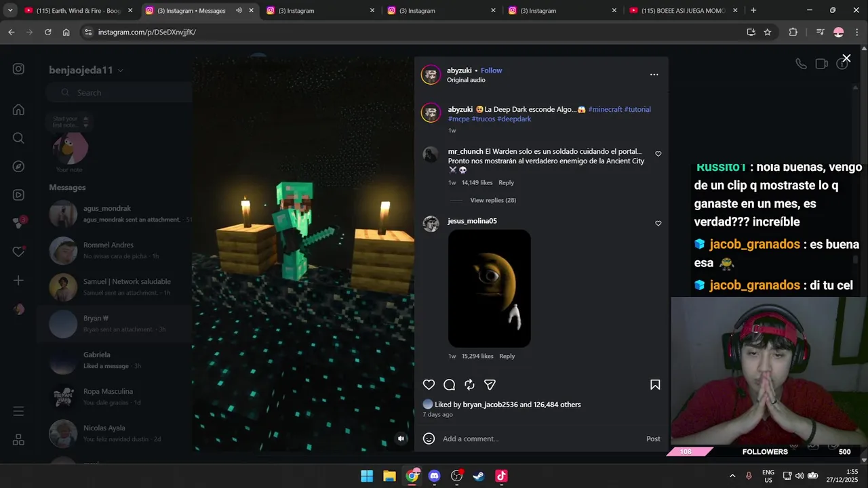Expand the benjaojeda11 account switcher
Image resolution: width=868 pixels, height=488 pixels.
(x=86, y=70)
